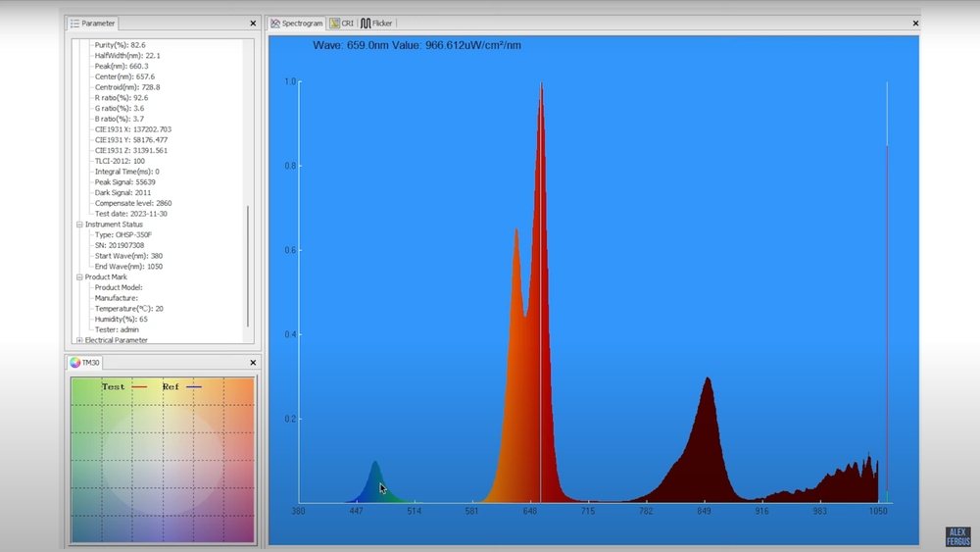Close the Parameter panel
Viewport: 980px width, 552px height.
coord(253,23)
